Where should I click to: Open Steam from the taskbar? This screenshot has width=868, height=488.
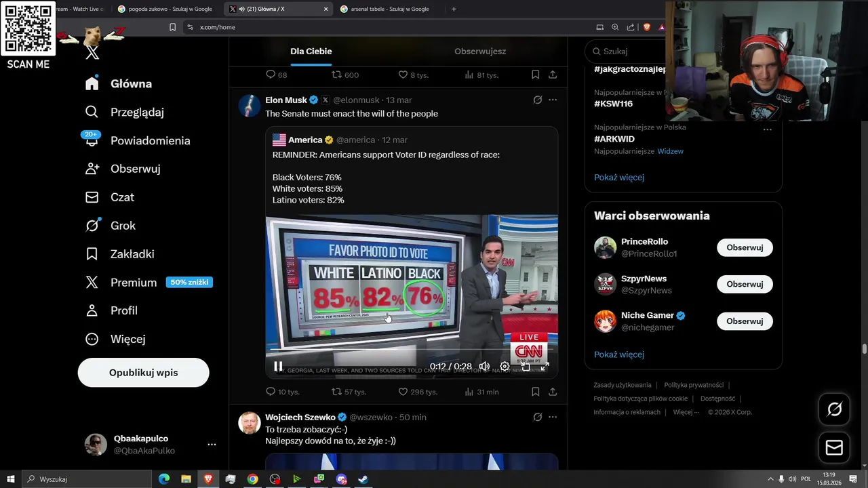[363, 479]
